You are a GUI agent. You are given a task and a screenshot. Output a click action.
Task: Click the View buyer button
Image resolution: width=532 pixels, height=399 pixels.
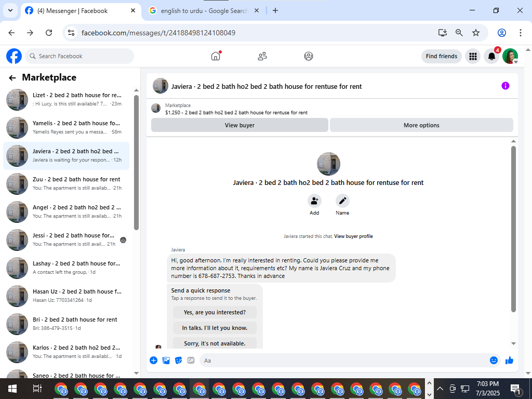[240, 125]
